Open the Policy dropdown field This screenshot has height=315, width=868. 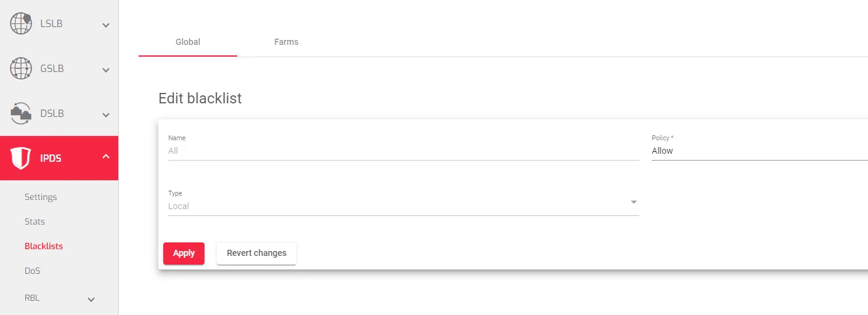click(x=758, y=151)
